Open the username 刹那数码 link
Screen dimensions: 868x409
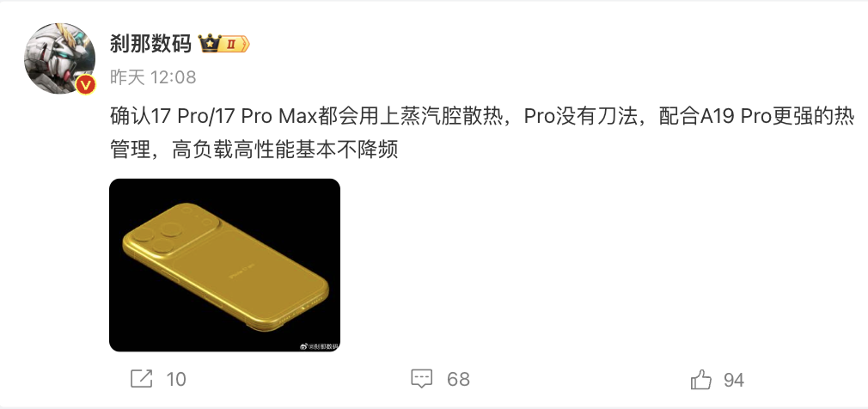coord(150,44)
